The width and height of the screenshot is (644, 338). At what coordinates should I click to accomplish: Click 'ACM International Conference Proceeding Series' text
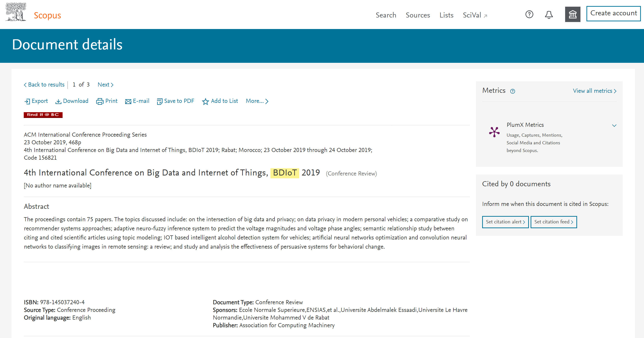point(85,135)
